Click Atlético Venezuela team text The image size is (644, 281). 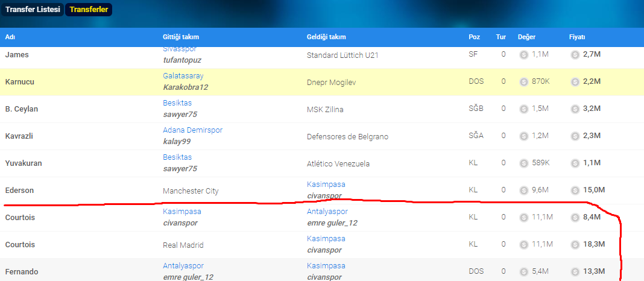338,163
